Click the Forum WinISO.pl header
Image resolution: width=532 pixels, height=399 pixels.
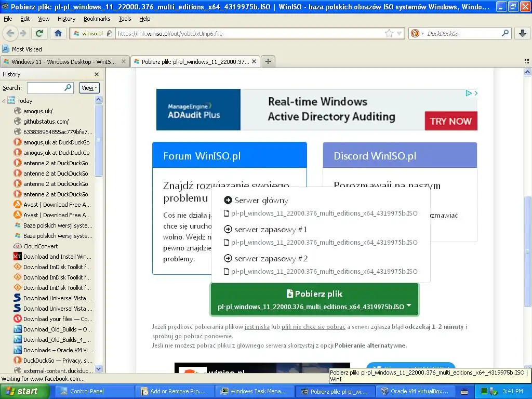pos(230,156)
